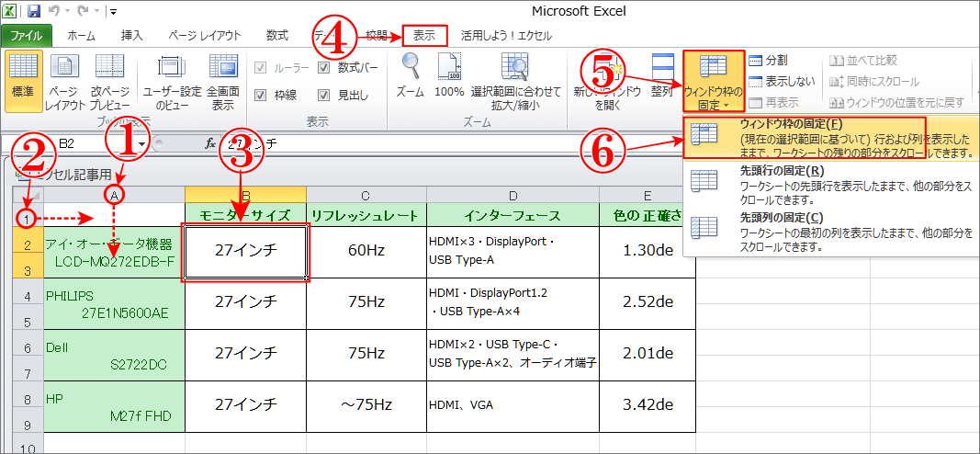
Task: Open the Name Box dropdown arrow
Action: (x=142, y=144)
